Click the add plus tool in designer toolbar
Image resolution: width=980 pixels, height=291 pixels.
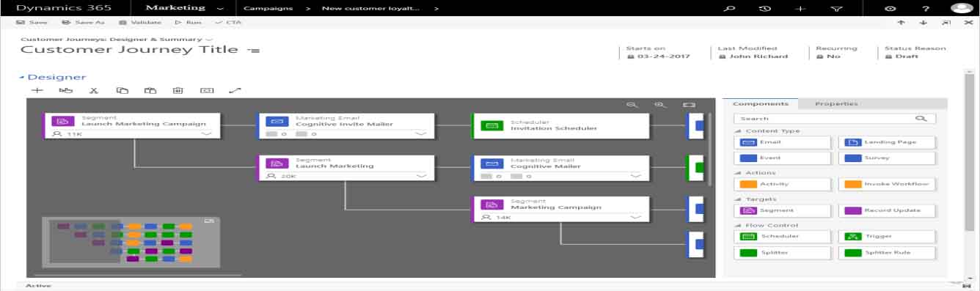pos(37,91)
